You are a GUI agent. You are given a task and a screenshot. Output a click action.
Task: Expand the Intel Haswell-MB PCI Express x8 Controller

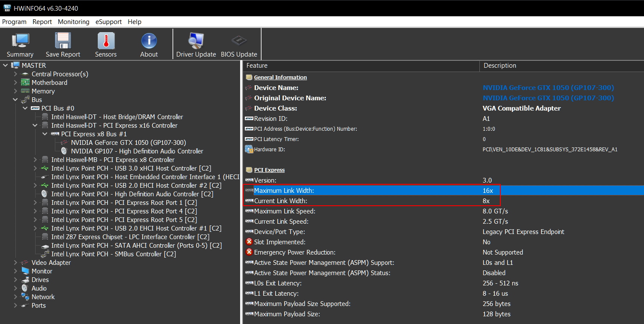coord(35,159)
